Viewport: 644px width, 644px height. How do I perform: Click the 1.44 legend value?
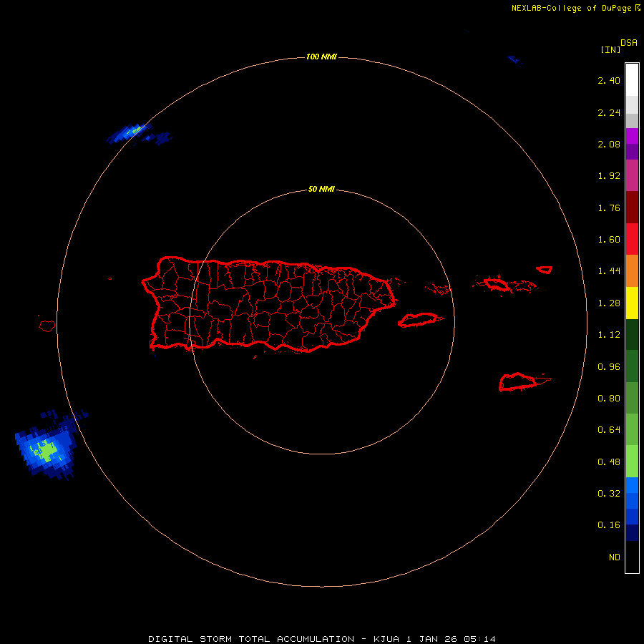pyautogui.click(x=609, y=271)
